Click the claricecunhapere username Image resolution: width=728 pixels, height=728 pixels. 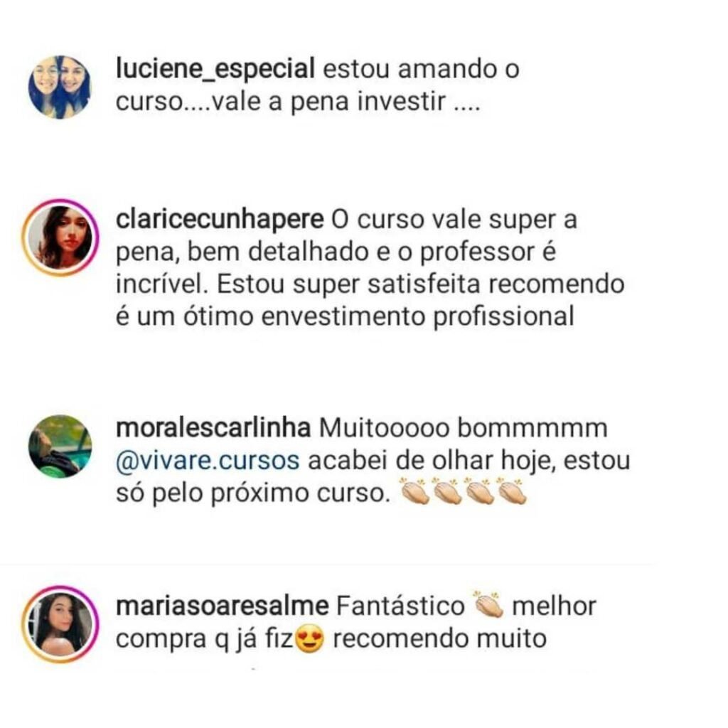coord(220,219)
